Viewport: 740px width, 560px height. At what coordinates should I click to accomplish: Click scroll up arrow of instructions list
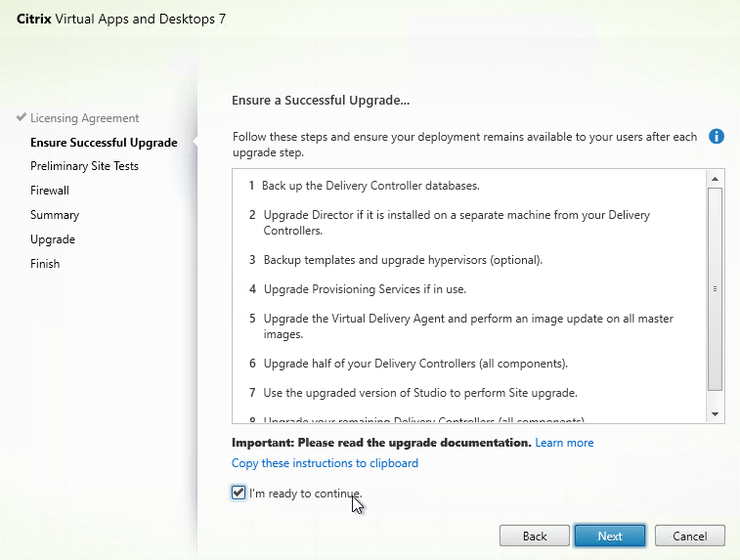[x=715, y=179]
